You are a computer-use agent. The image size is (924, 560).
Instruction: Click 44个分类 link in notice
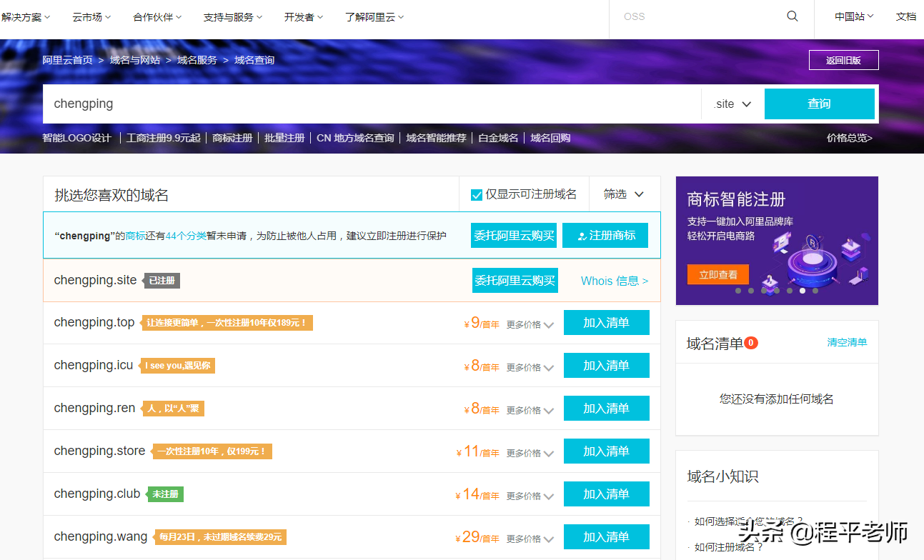pos(186,236)
